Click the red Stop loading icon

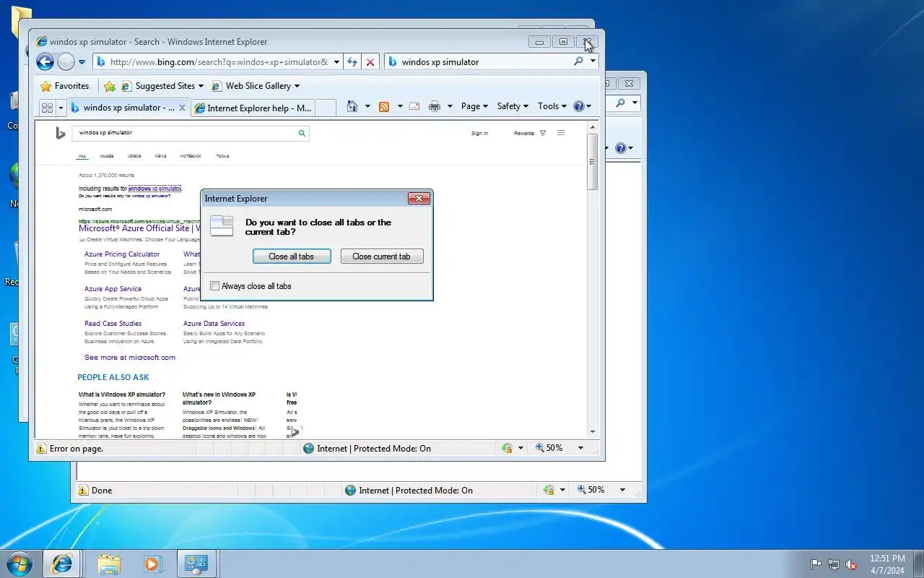point(370,62)
